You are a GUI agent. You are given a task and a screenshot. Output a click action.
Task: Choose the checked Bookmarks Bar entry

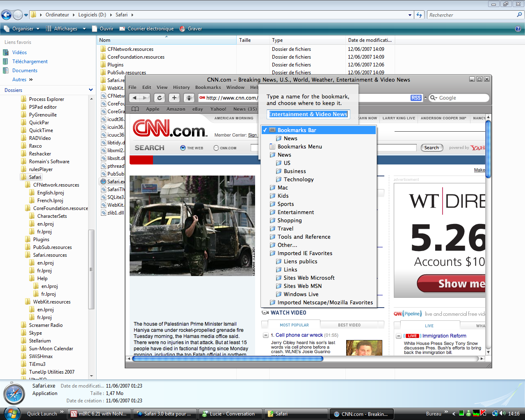318,130
